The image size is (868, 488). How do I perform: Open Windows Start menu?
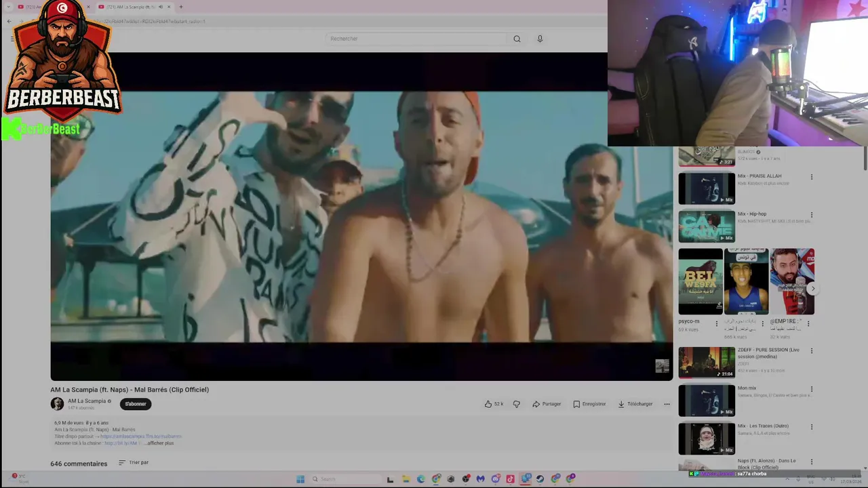pyautogui.click(x=300, y=479)
